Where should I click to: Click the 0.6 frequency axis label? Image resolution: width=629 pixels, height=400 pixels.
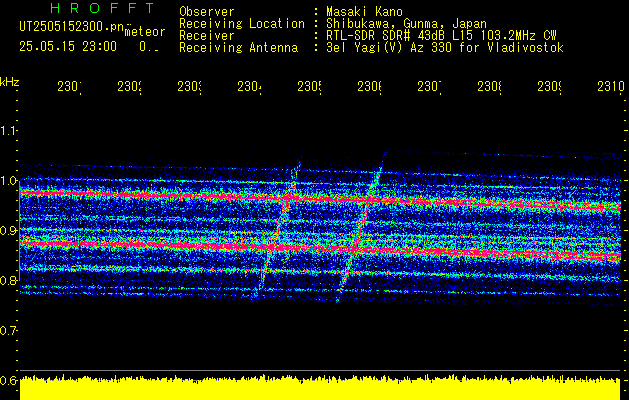click(x=8, y=380)
